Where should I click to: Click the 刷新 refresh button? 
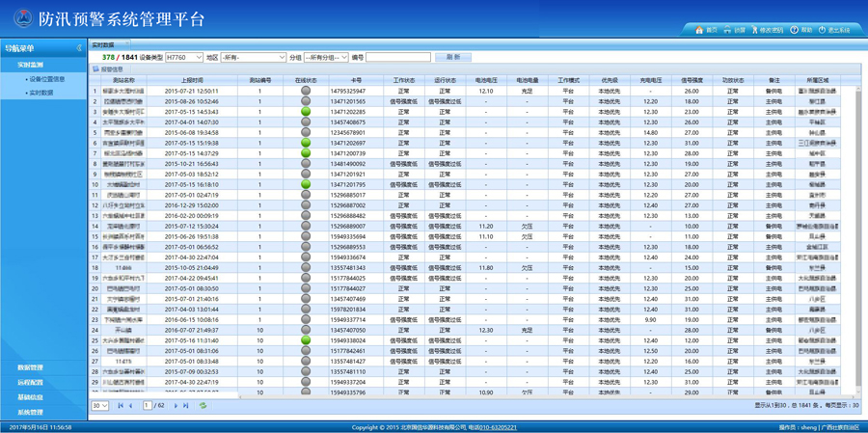click(x=453, y=57)
